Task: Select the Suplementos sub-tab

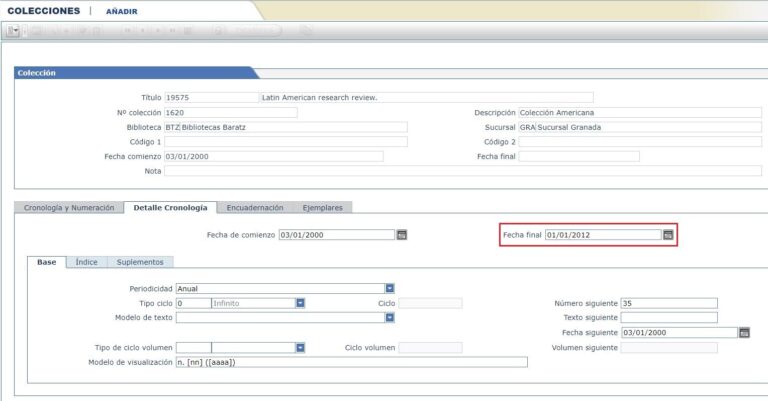Action: point(139,262)
